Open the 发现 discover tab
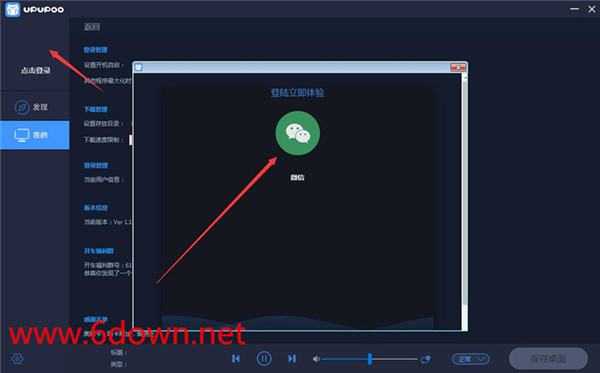This screenshot has width=600, height=373. click(x=34, y=107)
